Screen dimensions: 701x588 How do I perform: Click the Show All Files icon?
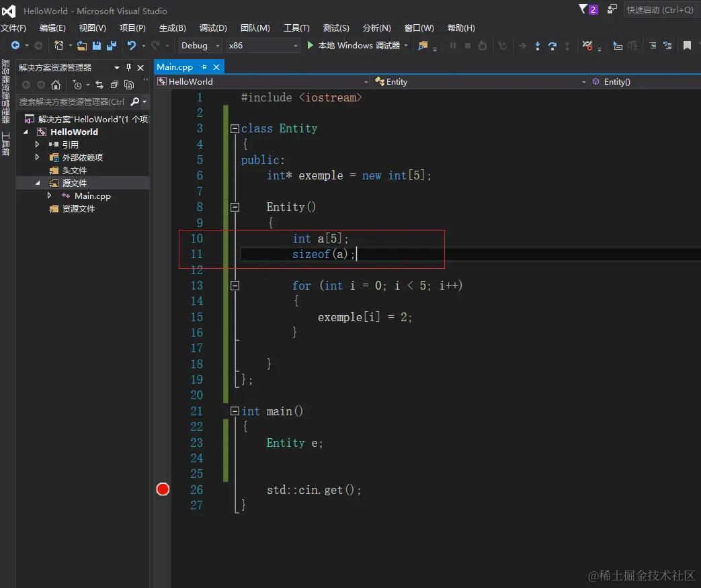(129, 85)
